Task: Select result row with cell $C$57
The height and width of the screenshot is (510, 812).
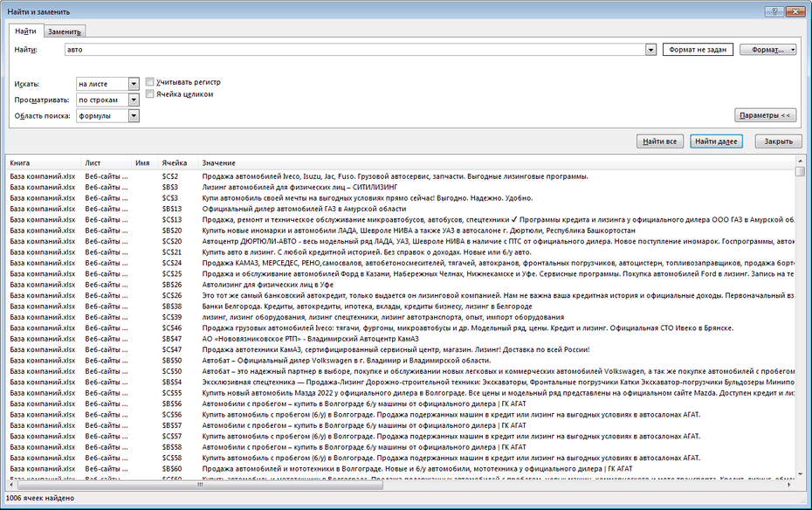Action: tap(401, 437)
